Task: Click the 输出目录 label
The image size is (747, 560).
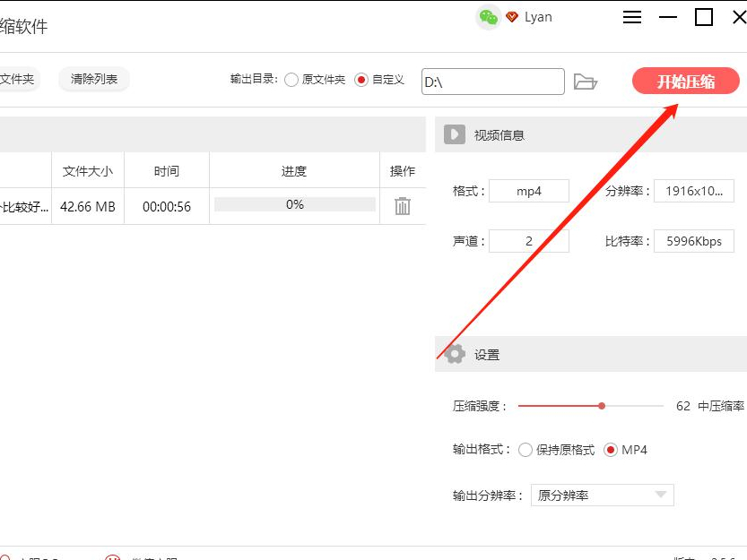Action: coord(254,79)
